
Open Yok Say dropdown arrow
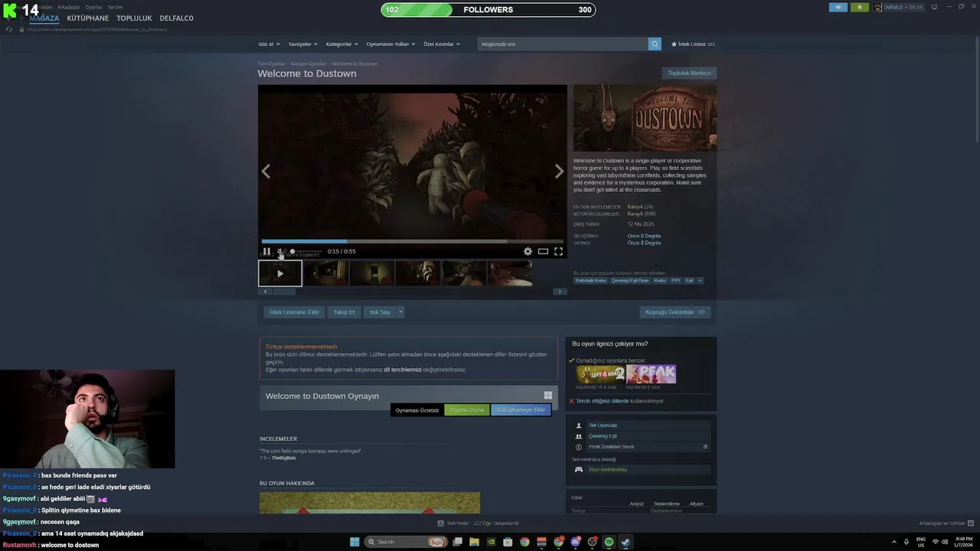pyautogui.click(x=400, y=312)
